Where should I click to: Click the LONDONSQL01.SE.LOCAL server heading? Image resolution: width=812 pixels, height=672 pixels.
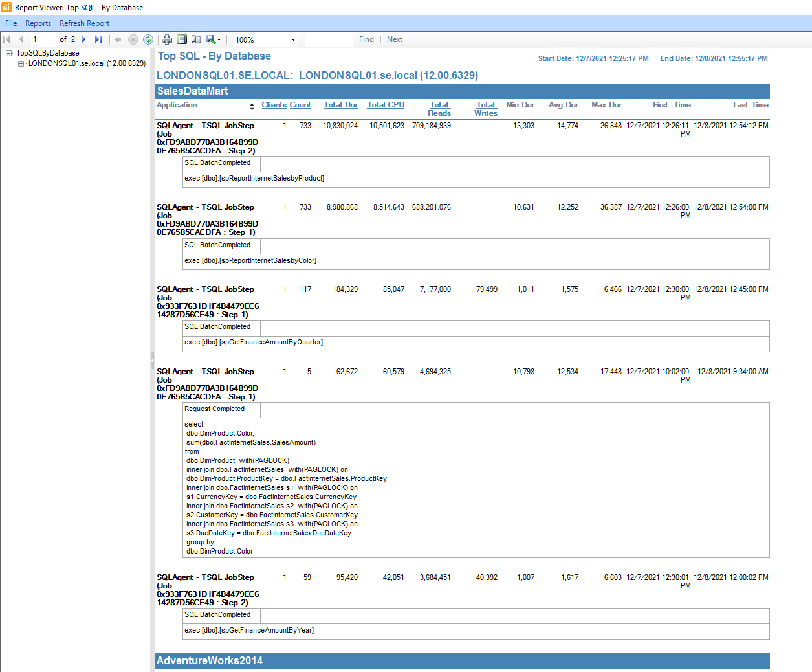(317, 75)
